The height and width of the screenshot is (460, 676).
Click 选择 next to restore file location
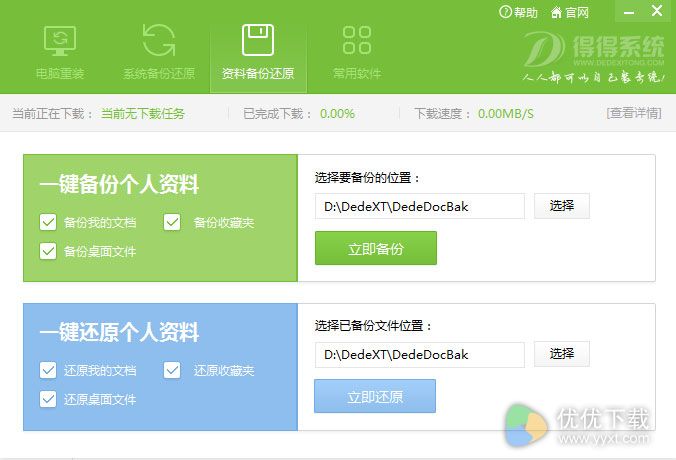click(562, 354)
